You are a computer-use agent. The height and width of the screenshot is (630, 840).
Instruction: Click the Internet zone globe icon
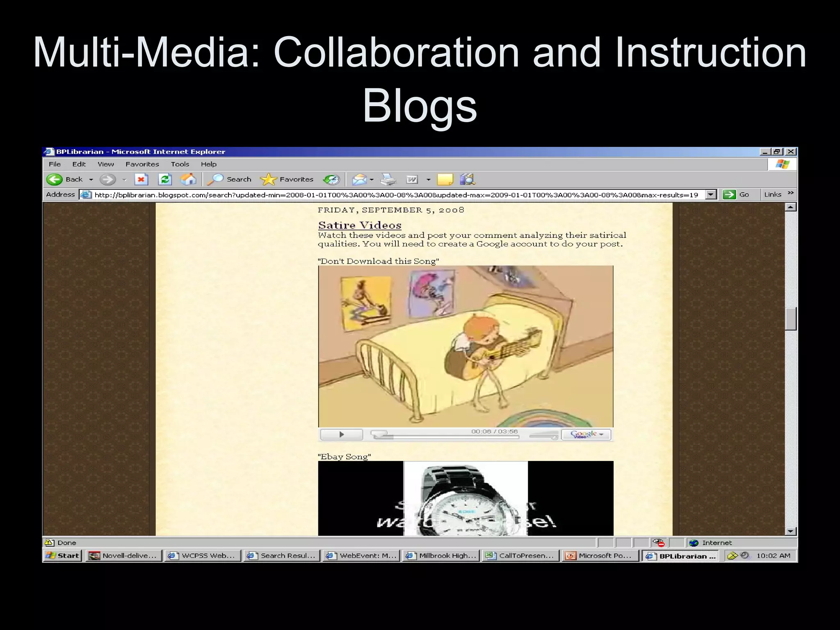click(694, 543)
